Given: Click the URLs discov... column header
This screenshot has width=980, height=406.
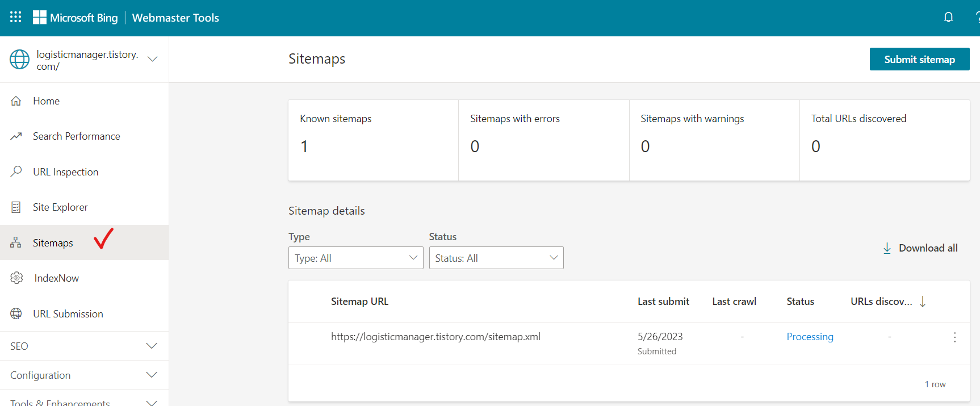Looking at the screenshot, I should [x=881, y=302].
